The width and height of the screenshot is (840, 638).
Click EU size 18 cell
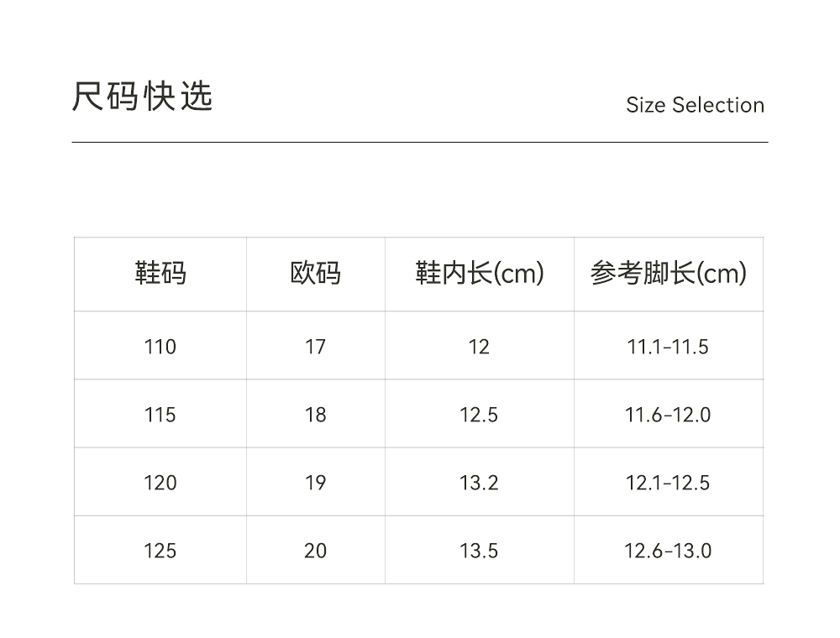[x=316, y=415]
